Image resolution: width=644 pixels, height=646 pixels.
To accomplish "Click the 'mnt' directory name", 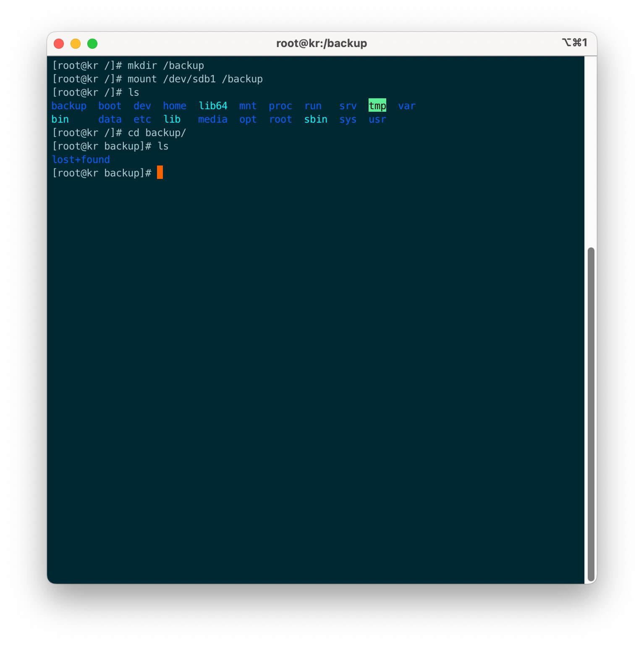I will (x=248, y=106).
